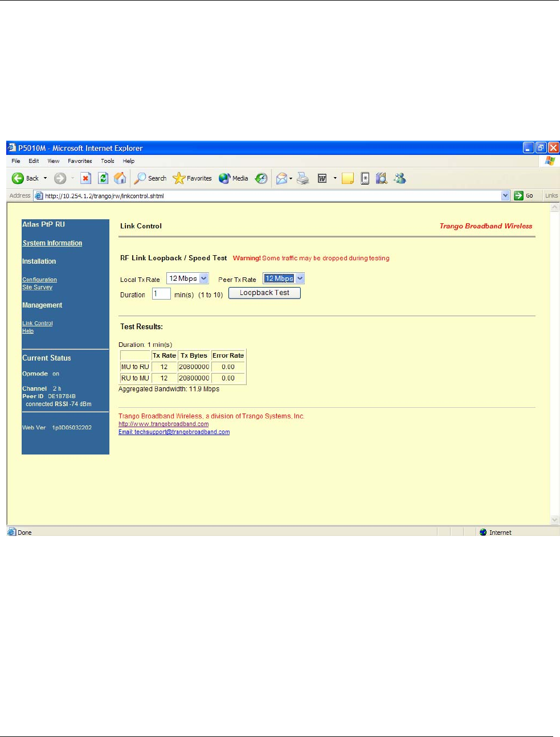Visit the www.trangobroadband.com link
This screenshot has width=560, height=737.
click(163, 424)
